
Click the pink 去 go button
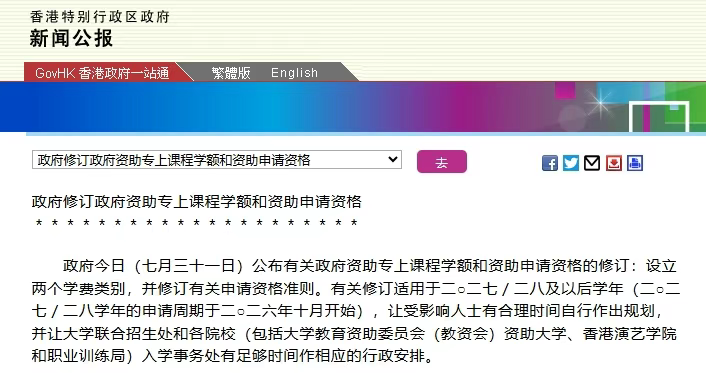pos(442,162)
